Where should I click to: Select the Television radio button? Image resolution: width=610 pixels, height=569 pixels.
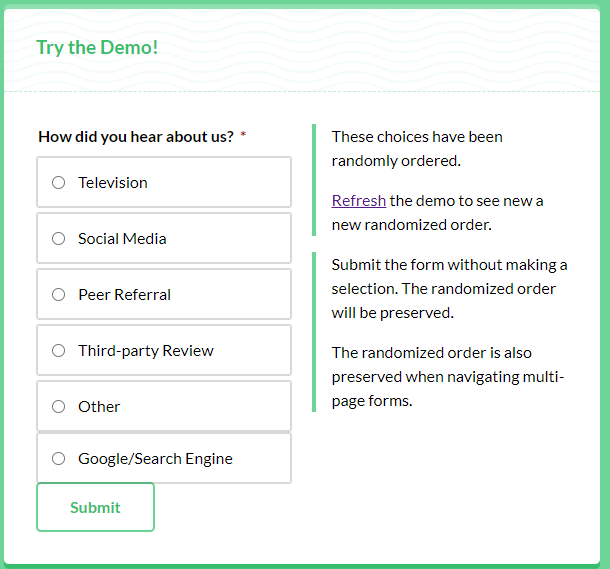pos(59,183)
